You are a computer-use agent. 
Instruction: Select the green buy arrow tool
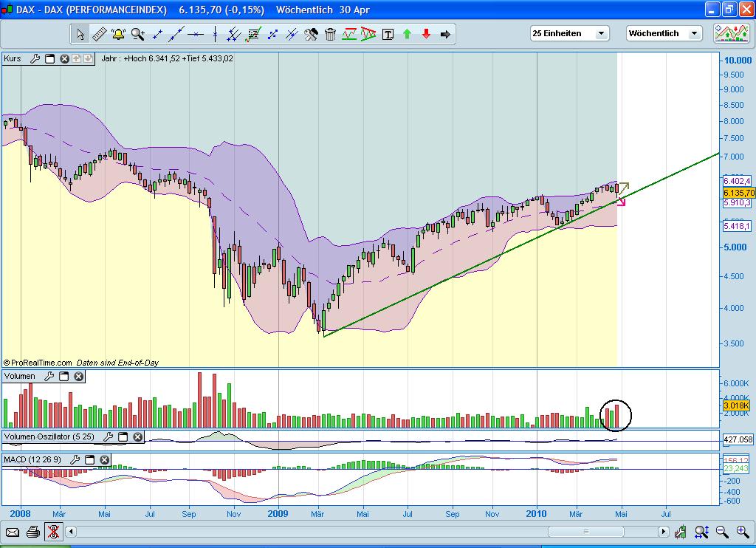coord(407,33)
